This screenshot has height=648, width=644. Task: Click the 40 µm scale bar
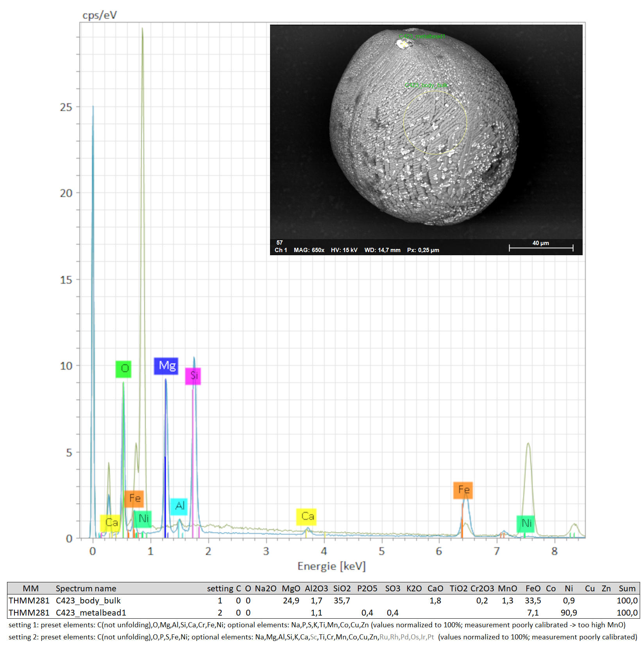541,247
